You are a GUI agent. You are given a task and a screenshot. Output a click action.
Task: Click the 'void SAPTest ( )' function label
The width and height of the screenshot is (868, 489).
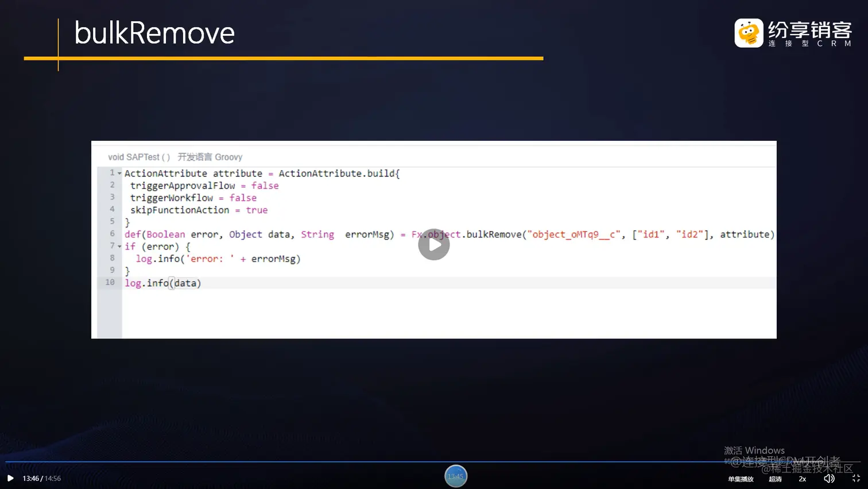(x=139, y=157)
